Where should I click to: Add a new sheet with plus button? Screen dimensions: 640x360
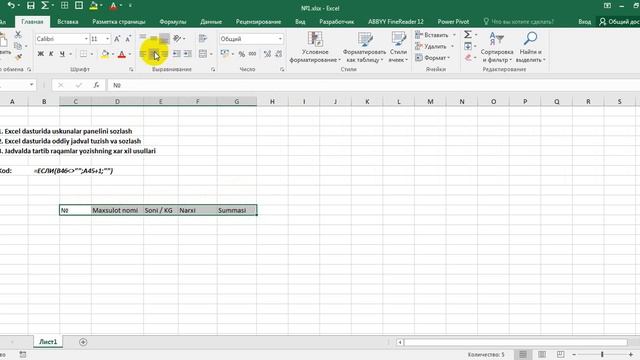[83, 342]
